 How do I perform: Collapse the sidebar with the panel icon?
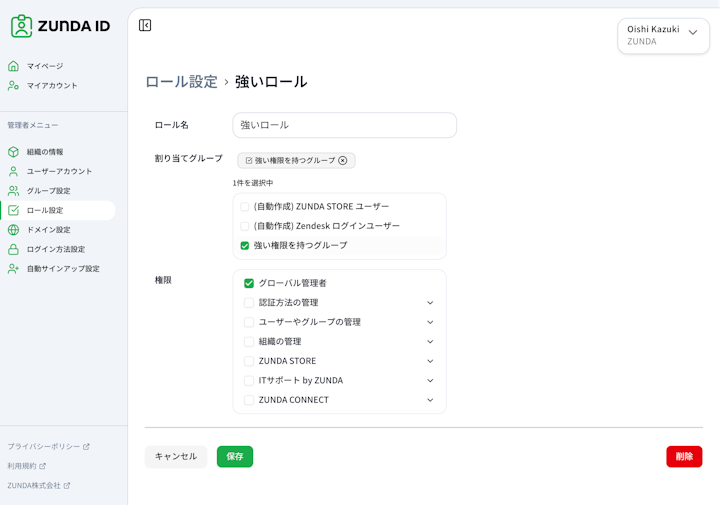coord(145,25)
